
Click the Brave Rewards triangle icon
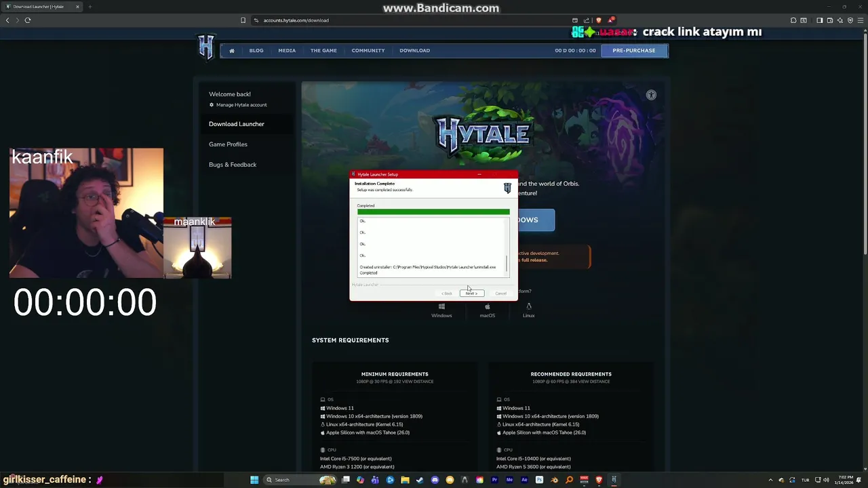point(611,20)
